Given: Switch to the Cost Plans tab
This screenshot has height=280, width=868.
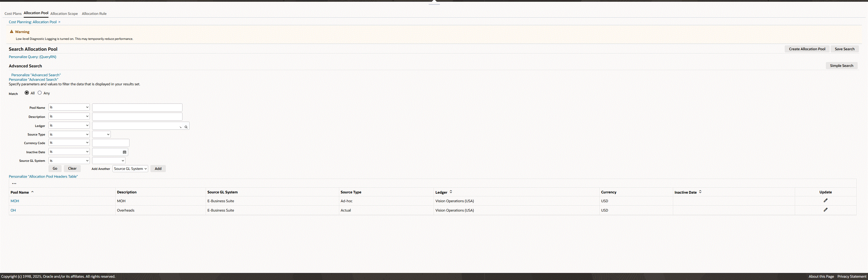Looking at the screenshot, I should tap(13, 14).
